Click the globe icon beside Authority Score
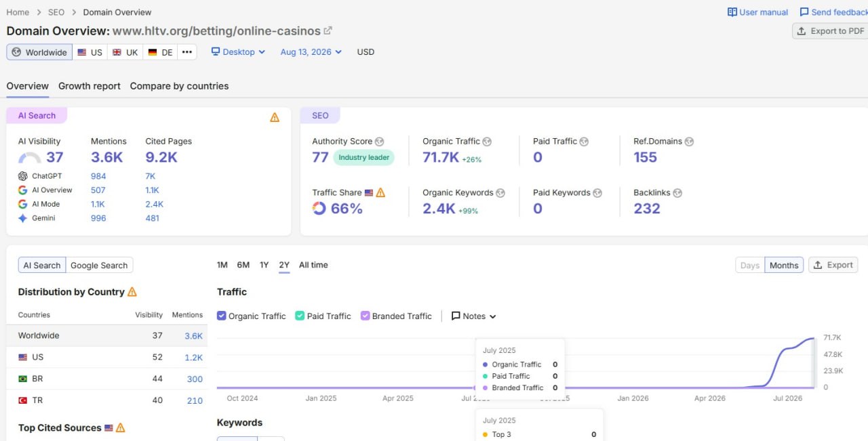Viewport: 868px width, 441px height. (x=380, y=142)
